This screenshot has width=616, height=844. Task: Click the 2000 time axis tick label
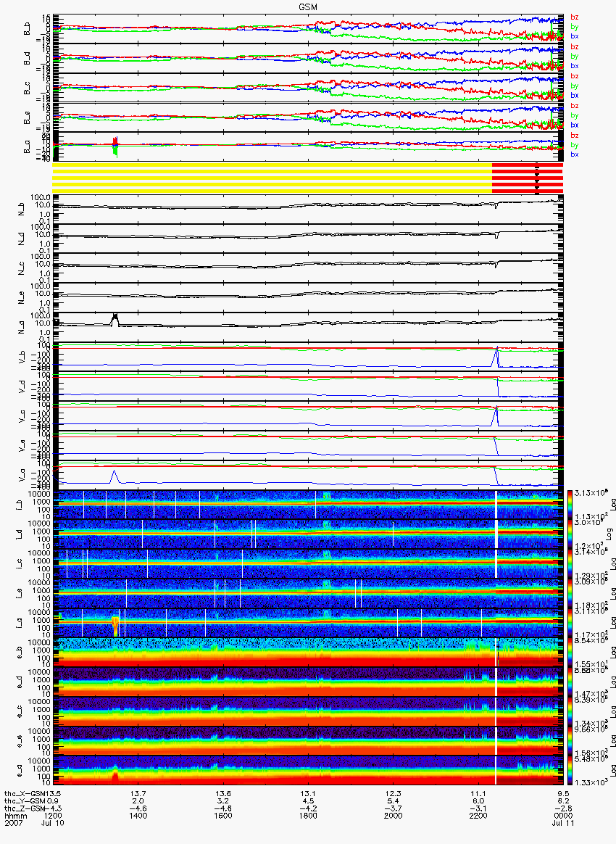coord(394,816)
